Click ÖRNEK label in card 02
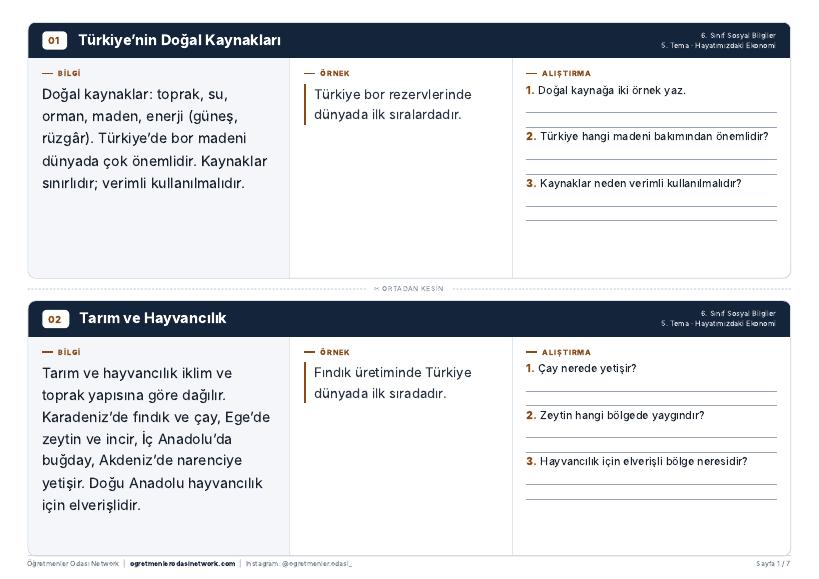Viewport: 819px width, 579px height. coord(335,352)
